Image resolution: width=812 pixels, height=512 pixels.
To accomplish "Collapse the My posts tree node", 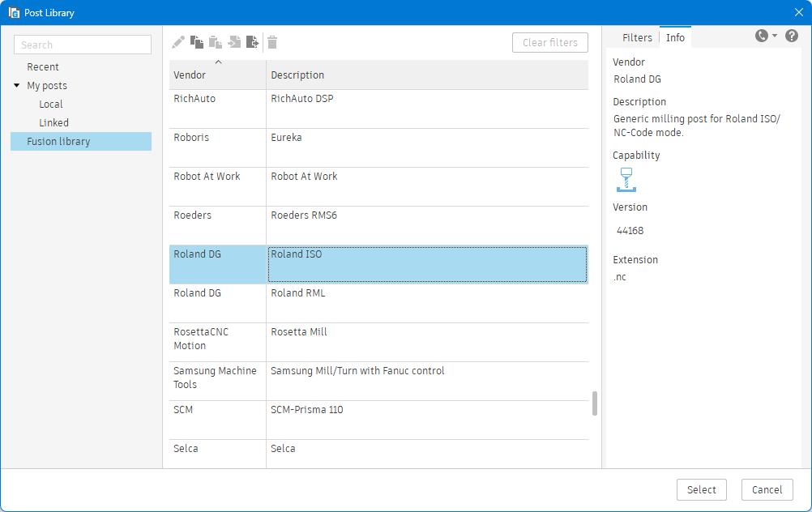I will pos(16,85).
